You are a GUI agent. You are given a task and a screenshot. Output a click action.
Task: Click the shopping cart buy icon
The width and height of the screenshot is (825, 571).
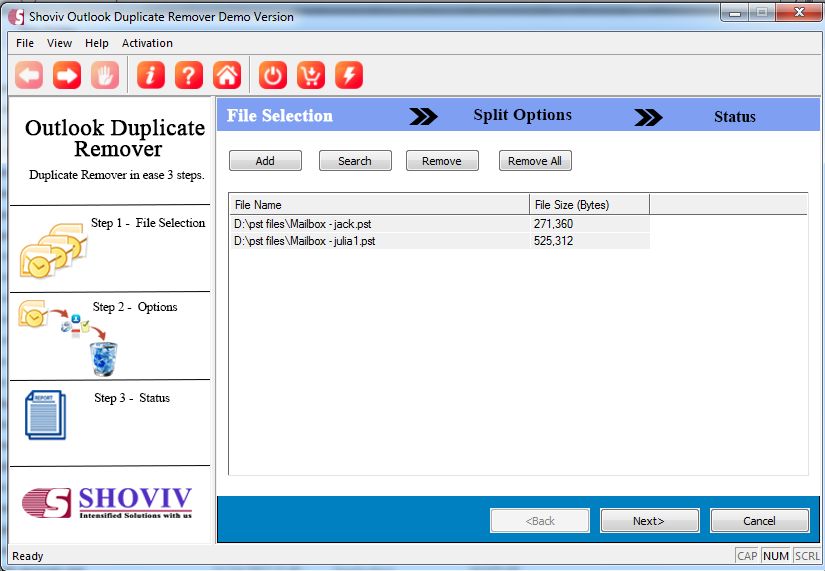coord(311,75)
